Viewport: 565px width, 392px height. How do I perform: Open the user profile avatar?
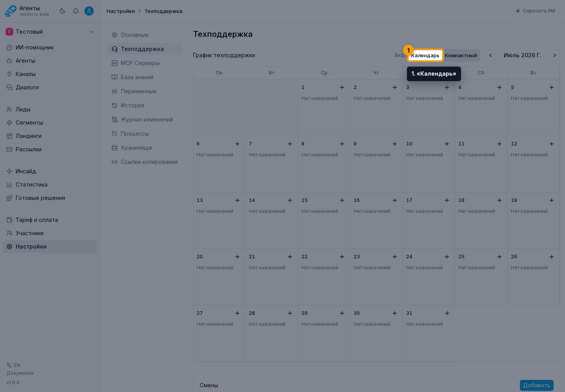(x=89, y=11)
